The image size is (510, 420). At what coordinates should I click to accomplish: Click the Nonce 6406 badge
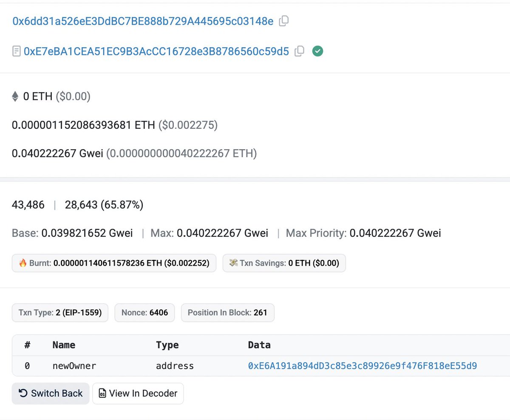coord(145,313)
